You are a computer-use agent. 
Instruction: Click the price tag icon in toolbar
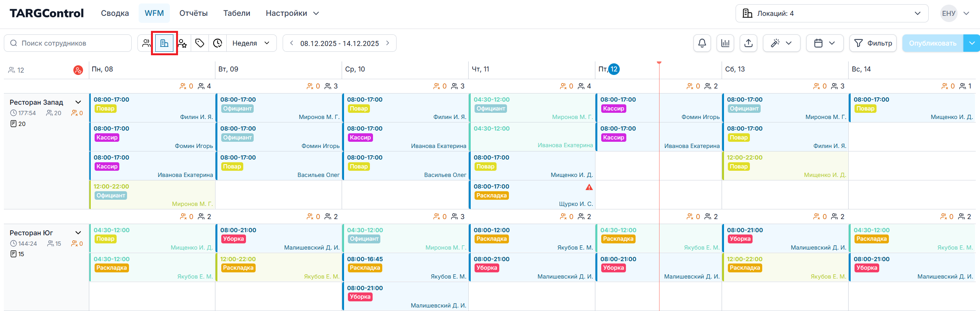(200, 43)
